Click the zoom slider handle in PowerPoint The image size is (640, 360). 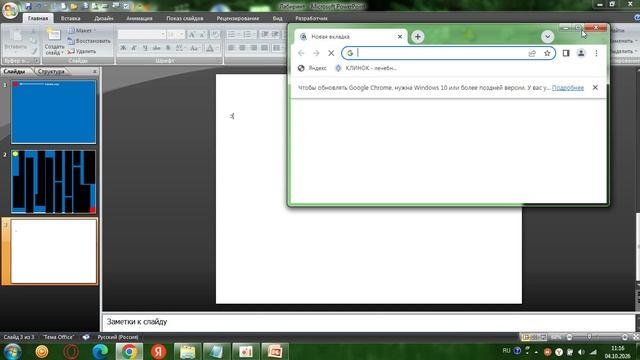(589, 337)
